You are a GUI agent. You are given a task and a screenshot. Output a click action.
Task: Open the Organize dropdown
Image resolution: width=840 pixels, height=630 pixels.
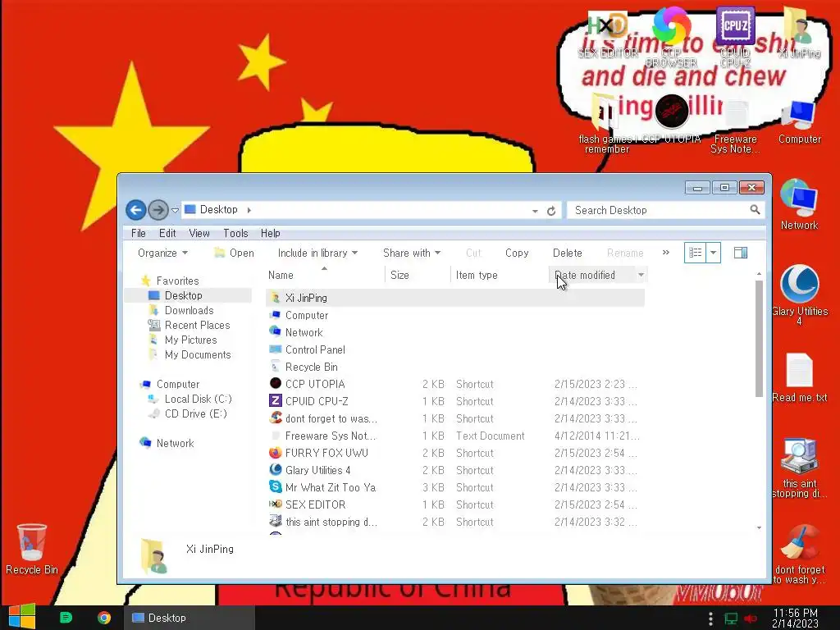click(162, 253)
